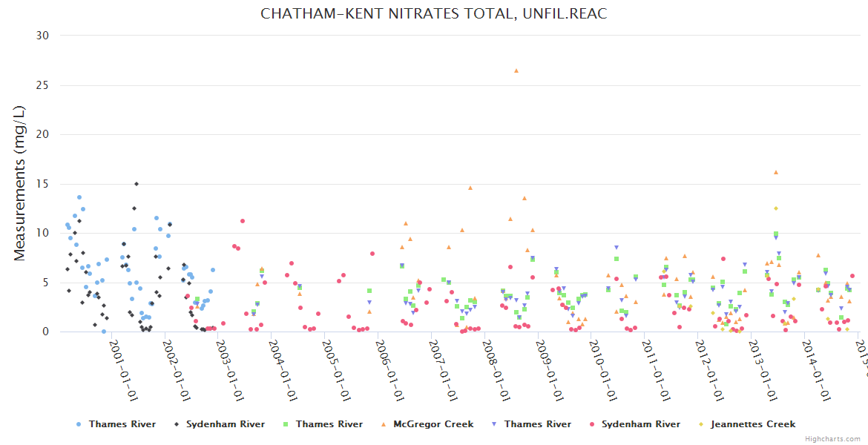Click the yellow diamond Jeannettes Creek legend marker

[701, 424]
